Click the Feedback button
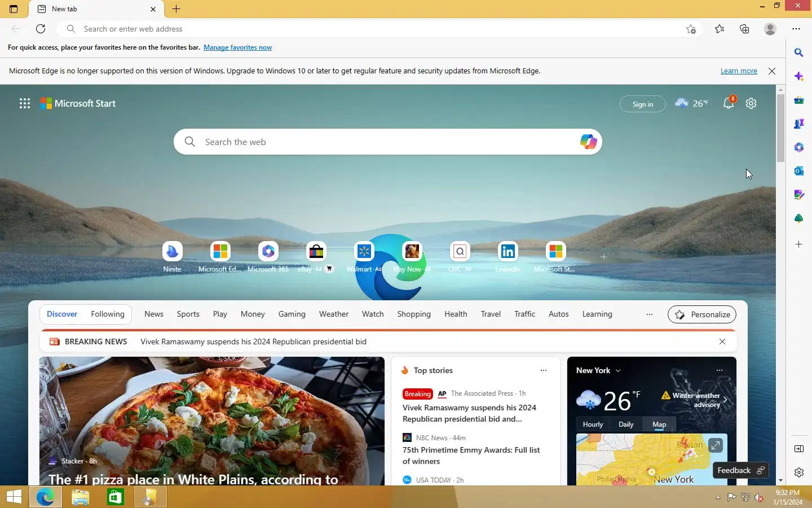The height and width of the screenshot is (508, 812). (x=740, y=470)
